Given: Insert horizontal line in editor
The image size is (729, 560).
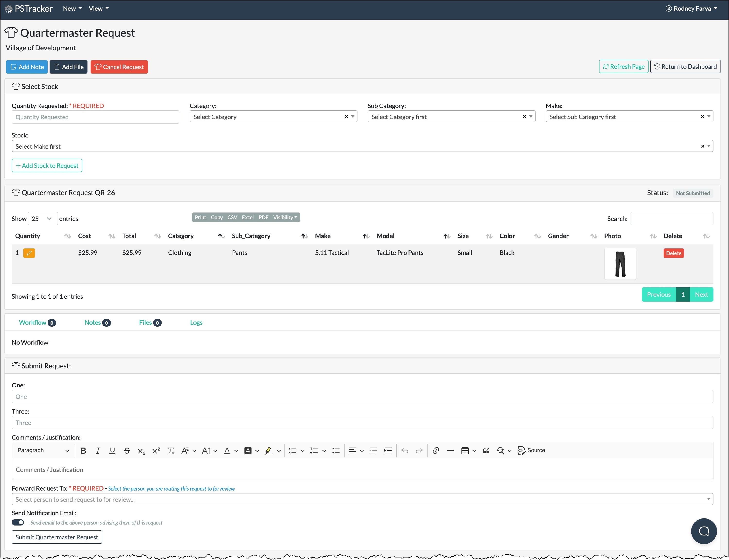Looking at the screenshot, I should point(450,451).
